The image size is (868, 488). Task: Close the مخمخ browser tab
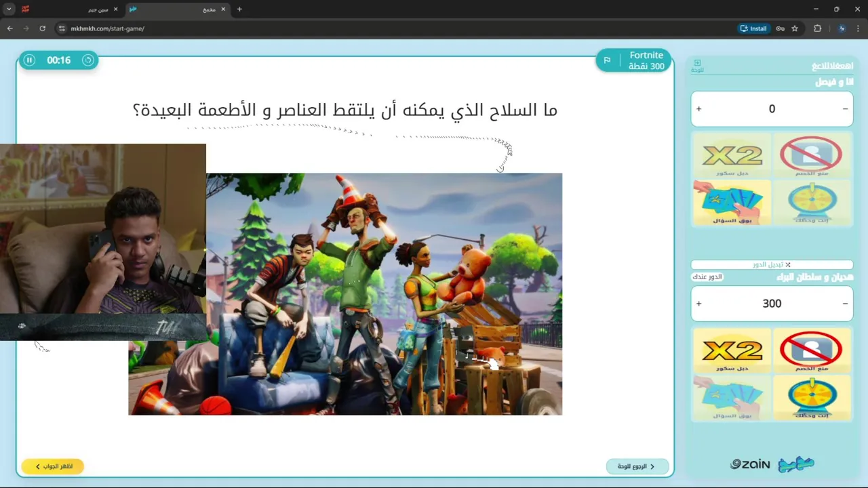click(224, 9)
